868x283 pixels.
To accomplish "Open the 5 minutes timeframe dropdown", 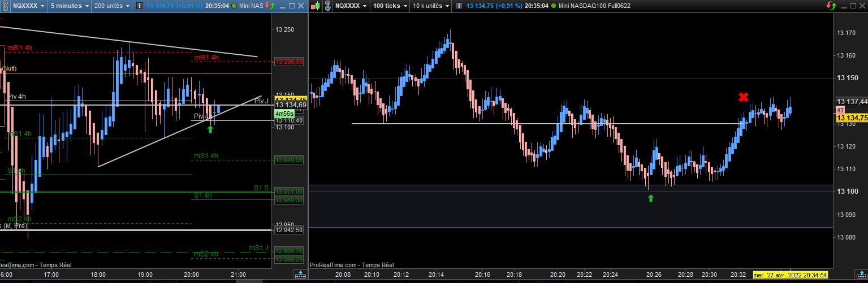I will (70, 6).
